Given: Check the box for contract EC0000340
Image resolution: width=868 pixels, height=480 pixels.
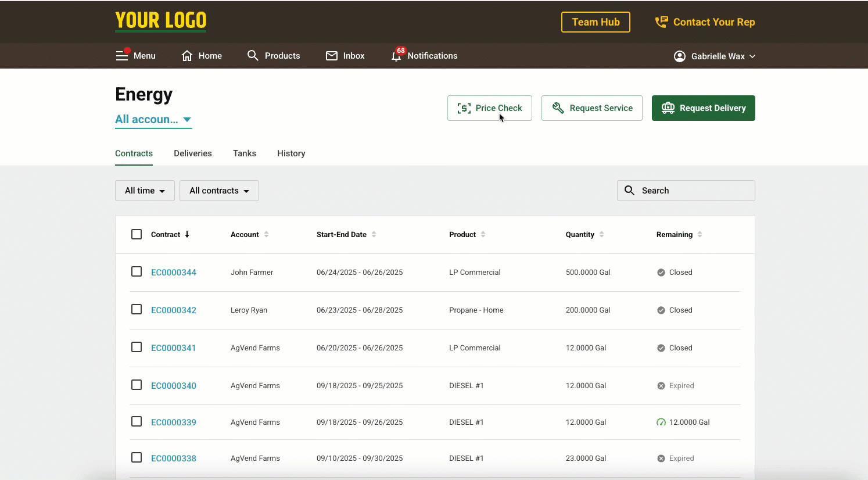Looking at the screenshot, I should (x=137, y=385).
